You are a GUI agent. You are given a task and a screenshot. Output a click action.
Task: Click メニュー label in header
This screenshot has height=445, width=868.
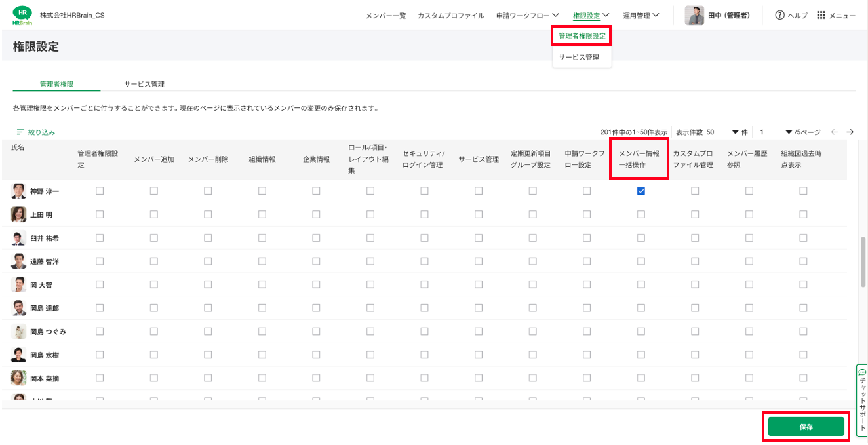(842, 15)
